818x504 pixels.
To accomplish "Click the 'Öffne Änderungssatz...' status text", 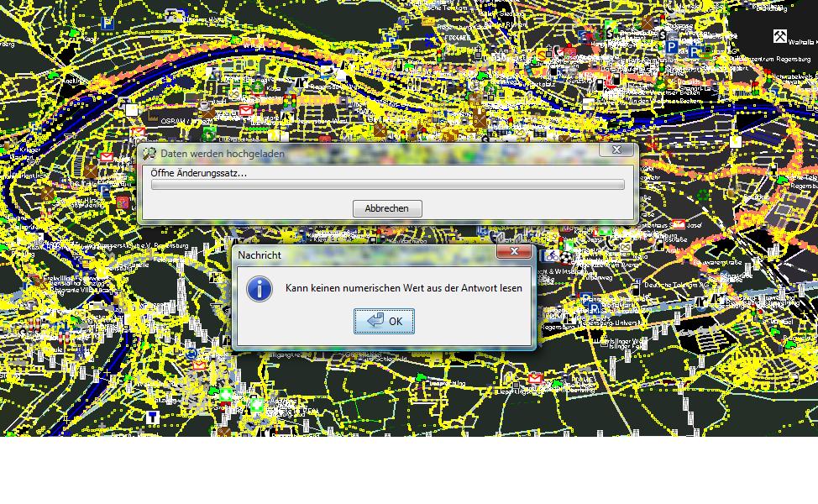I will (x=199, y=172).
